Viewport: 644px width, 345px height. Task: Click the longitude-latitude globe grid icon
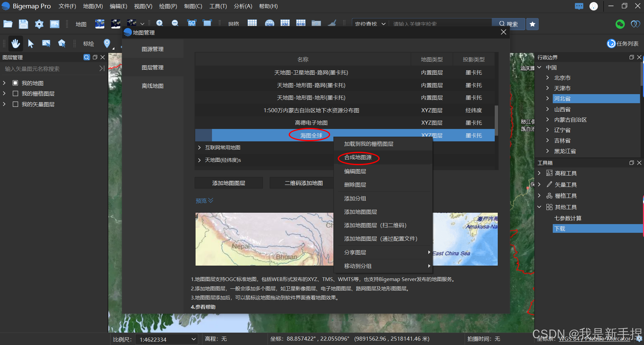270,23
